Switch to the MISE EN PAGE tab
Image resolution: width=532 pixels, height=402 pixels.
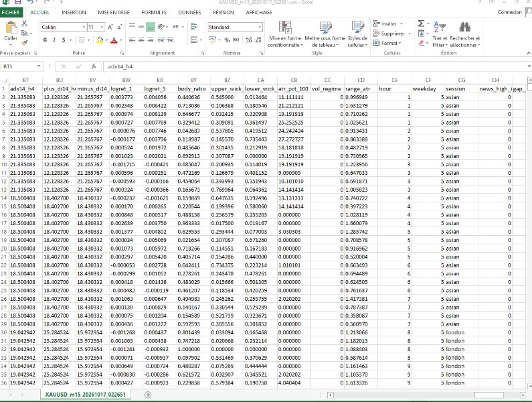click(114, 12)
